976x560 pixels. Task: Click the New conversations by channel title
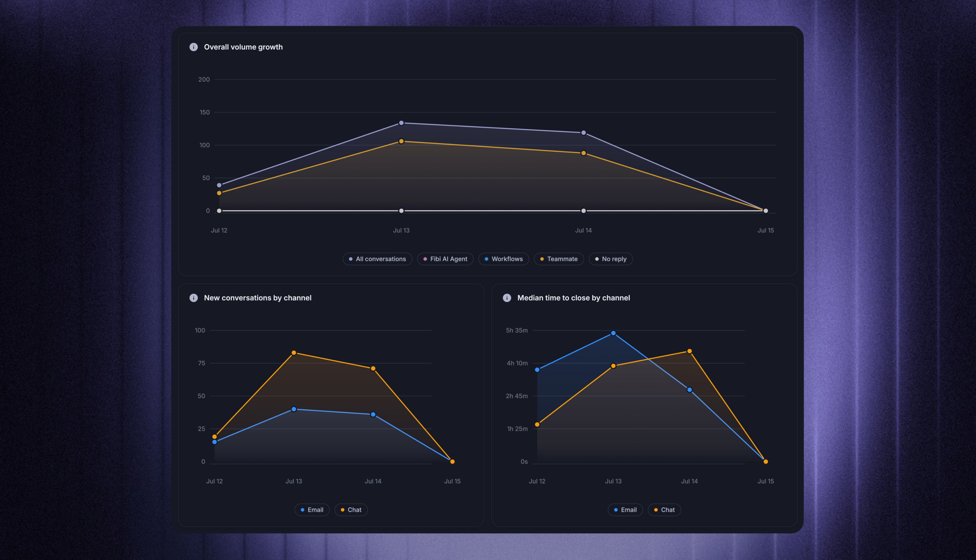[x=258, y=298]
